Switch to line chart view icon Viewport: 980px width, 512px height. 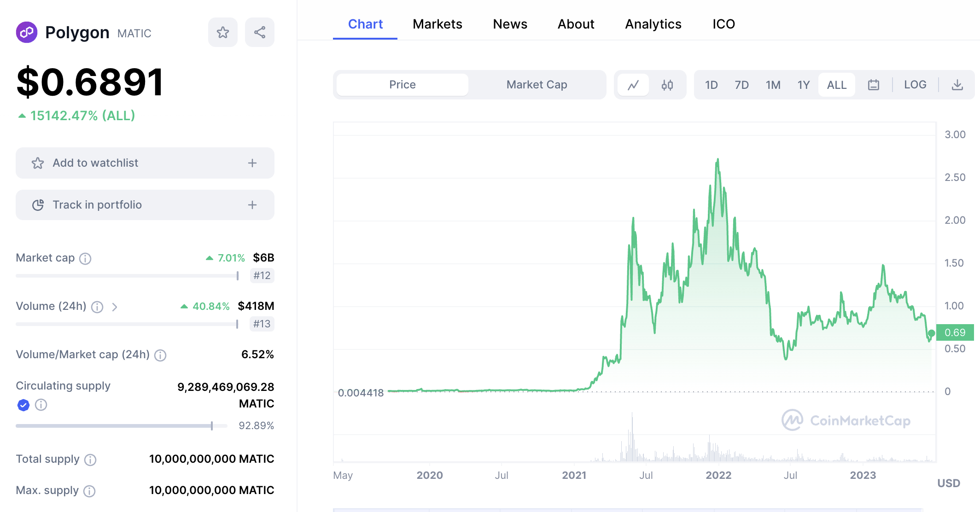[x=633, y=85]
